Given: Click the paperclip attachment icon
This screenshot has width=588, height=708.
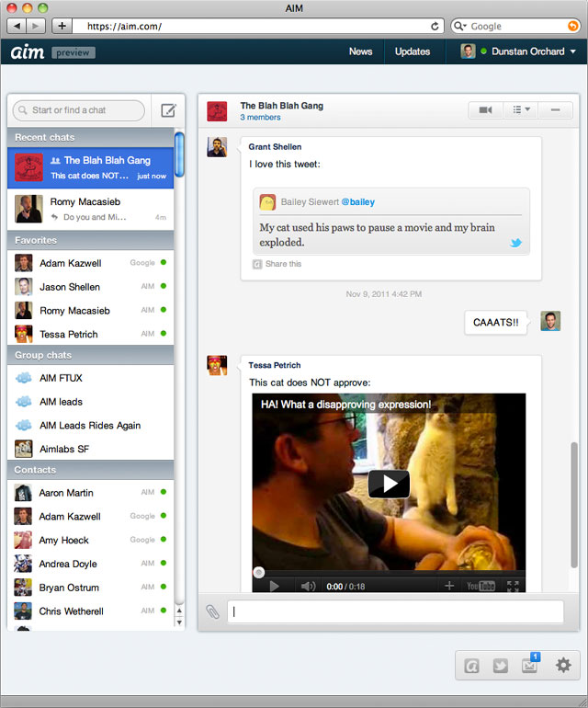Looking at the screenshot, I should click(x=212, y=612).
